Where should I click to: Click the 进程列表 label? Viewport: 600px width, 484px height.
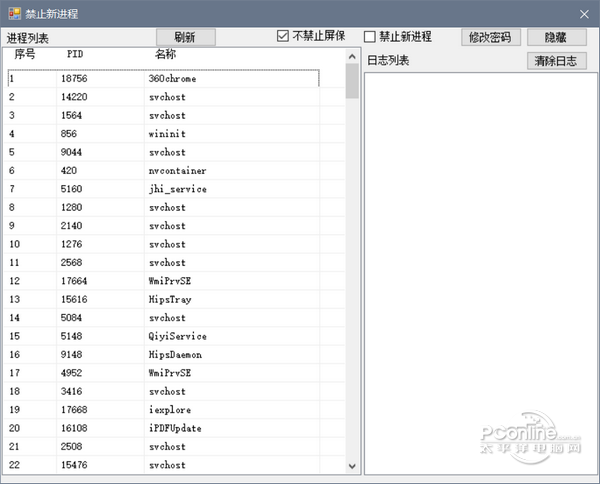28,38
